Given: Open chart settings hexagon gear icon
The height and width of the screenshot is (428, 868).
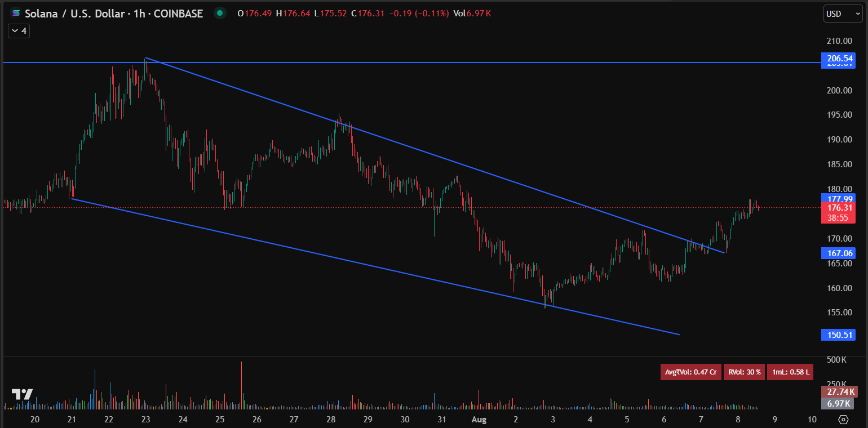Looking at the screenshot, I should 843,419.
